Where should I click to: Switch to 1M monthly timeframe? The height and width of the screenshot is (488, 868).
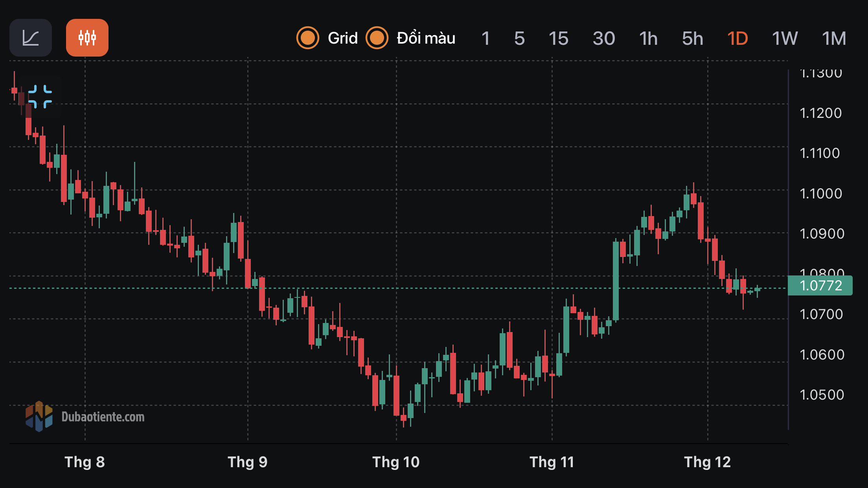pos(834,39)
